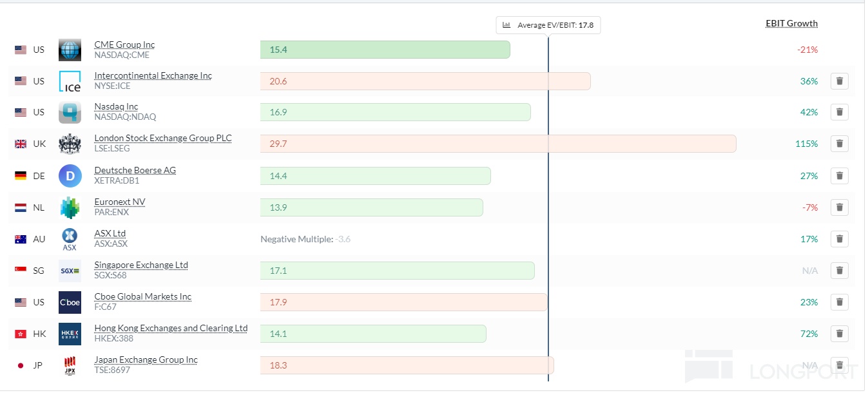Viewport: 868px width, 393px height.
Task: Click the Japan Exchange 18.3 bar
Action: coord(407,365)
